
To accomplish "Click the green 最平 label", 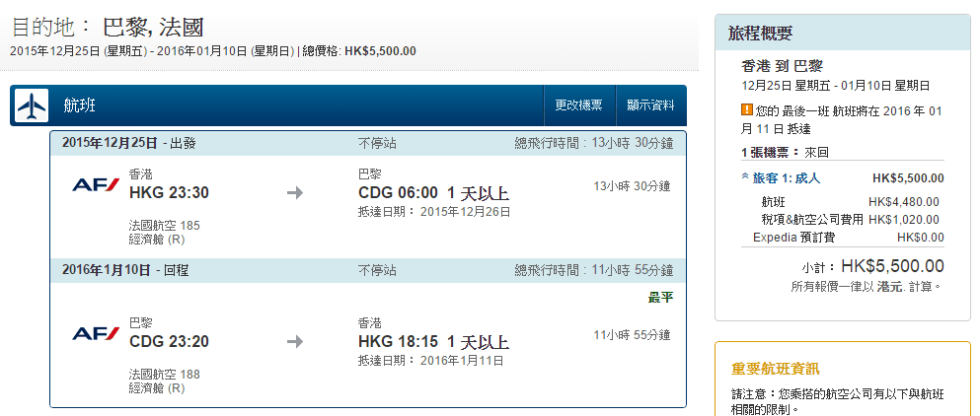I will 660,297.
